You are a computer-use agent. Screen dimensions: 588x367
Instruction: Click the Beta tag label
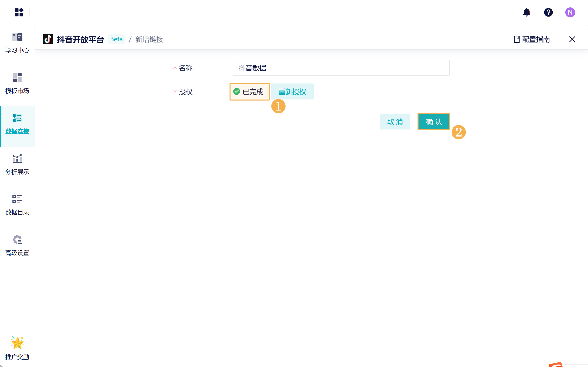click(116, 39)
